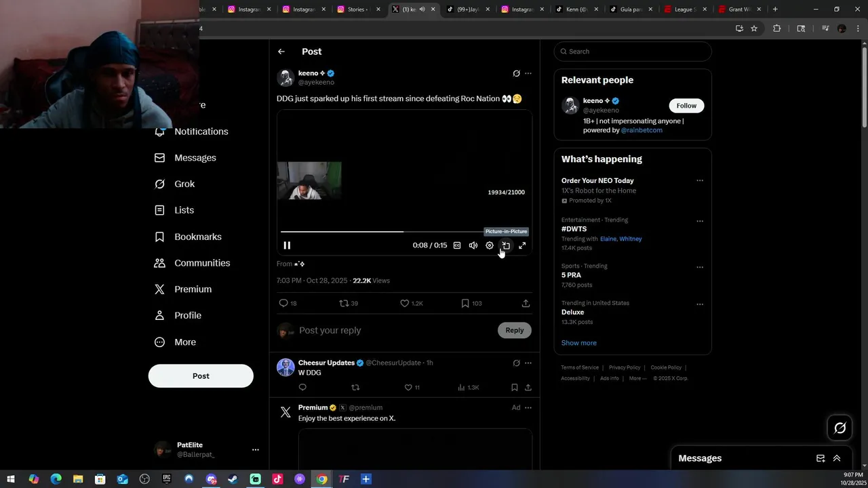Image resolution: width=868 pixels, height=488 pixels.
Task: Open Grok icon on Cheesur Updates reply
Action: [516, 363]
